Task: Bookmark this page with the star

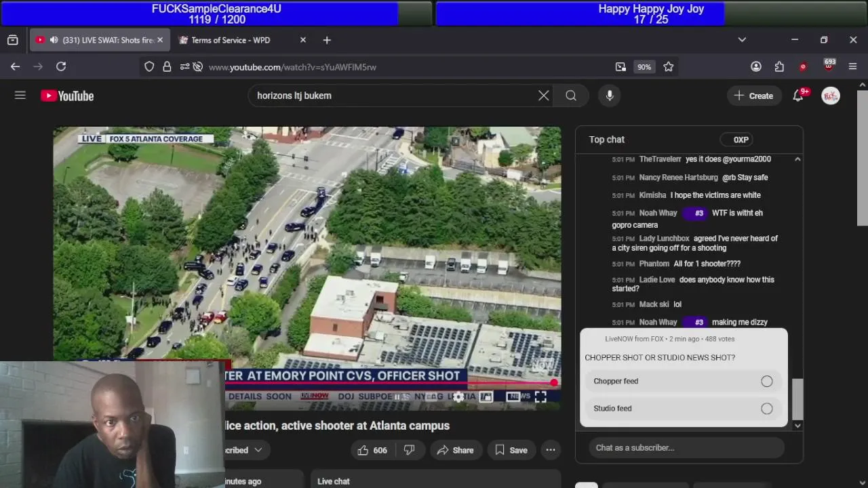Action: click(x=669, y=66)
